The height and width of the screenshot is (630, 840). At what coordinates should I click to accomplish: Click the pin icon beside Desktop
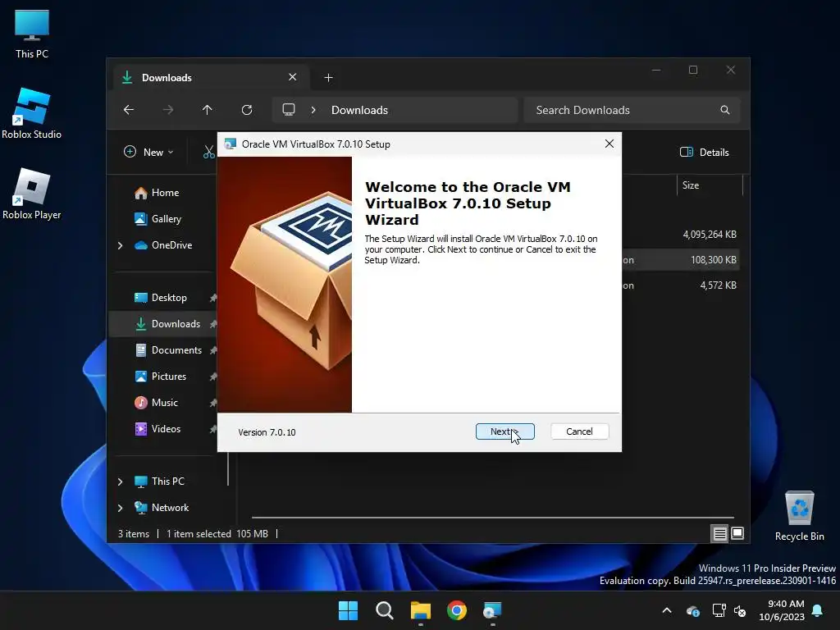point(212,298)
